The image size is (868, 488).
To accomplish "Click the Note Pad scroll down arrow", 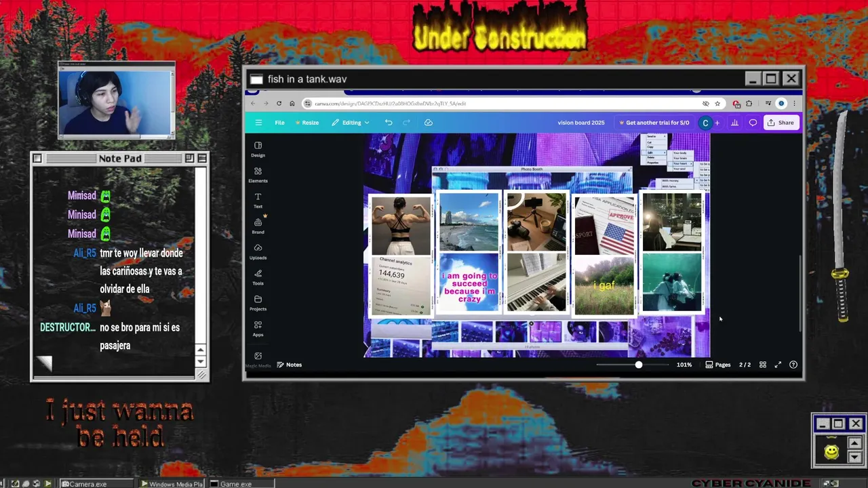I will [200, 362].
